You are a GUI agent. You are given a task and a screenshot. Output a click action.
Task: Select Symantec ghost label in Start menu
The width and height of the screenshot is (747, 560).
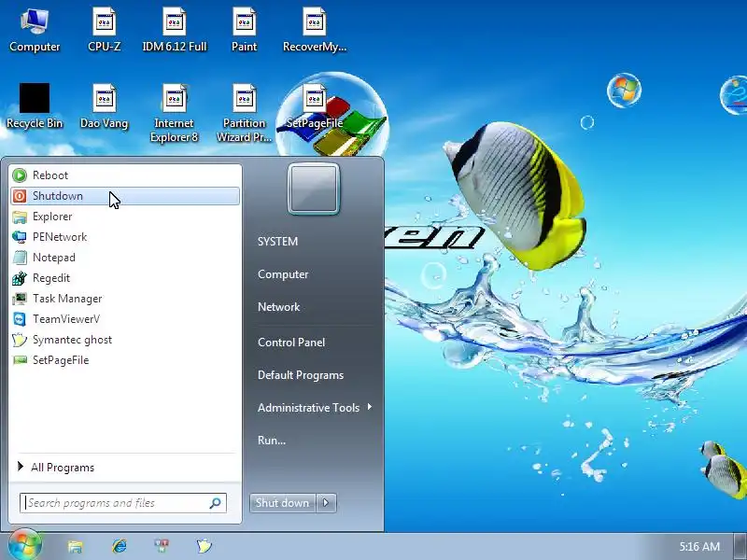pyautogui.click(x=73, y=340)
